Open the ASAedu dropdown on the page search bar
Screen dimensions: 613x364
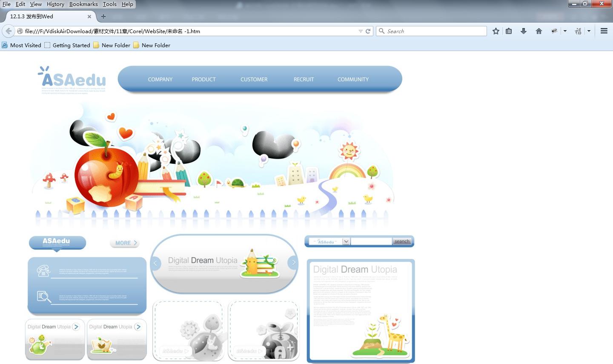346,242
